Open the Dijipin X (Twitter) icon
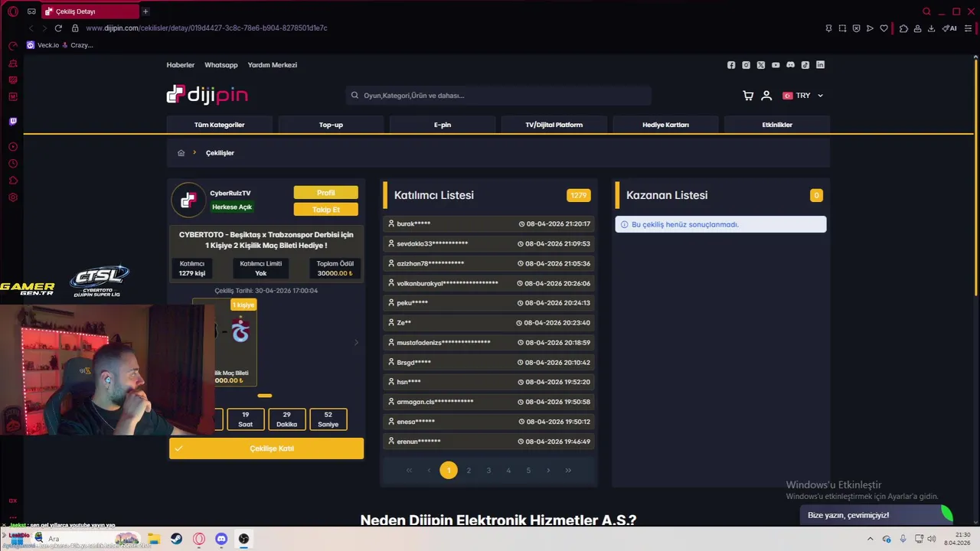The height and width of the screenshot is (551, 980). point(761,65)
